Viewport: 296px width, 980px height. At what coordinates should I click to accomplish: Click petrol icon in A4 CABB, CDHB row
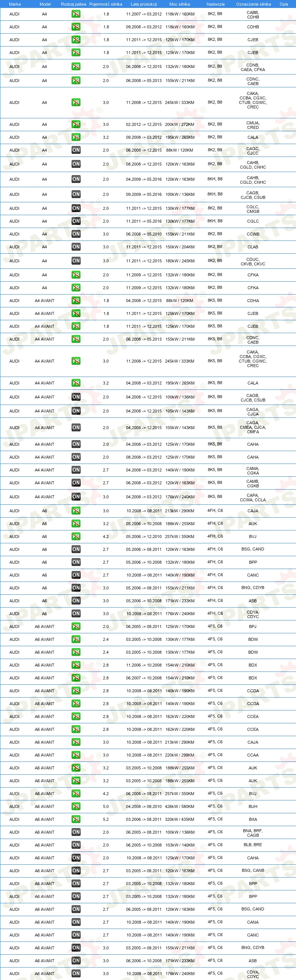[x=76, y=14]
